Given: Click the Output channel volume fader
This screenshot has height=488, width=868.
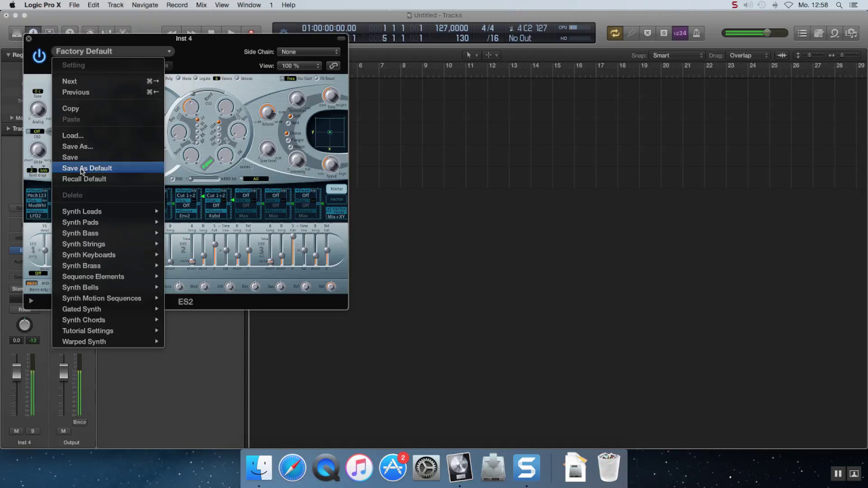Looking at the screenshot, I should [64, 373].
